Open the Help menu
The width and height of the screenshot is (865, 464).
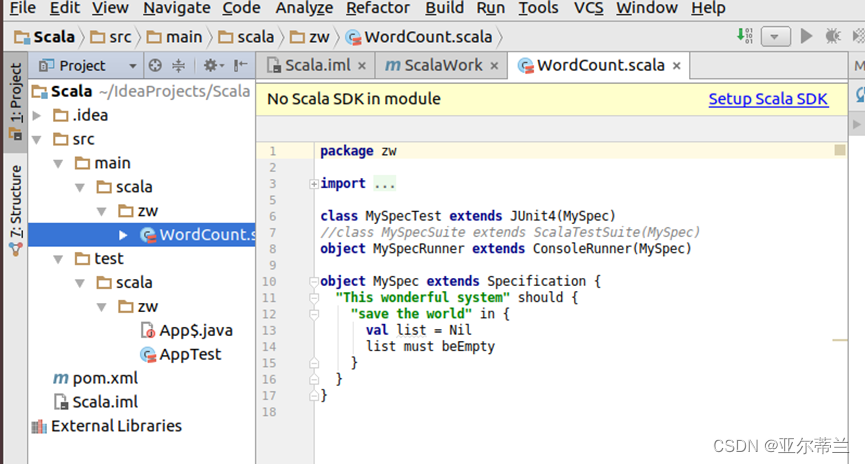coord(708,8)
